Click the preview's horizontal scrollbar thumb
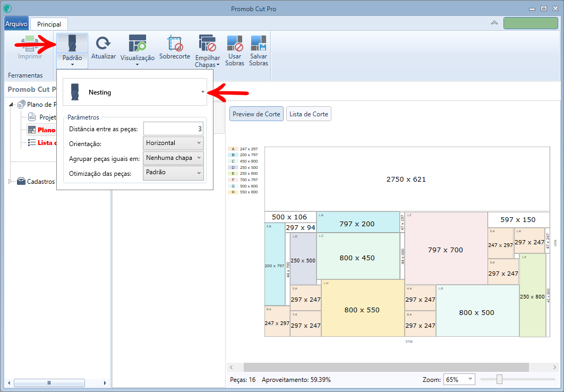The height and width of the screenshot is (392, 564). (386, 367)
